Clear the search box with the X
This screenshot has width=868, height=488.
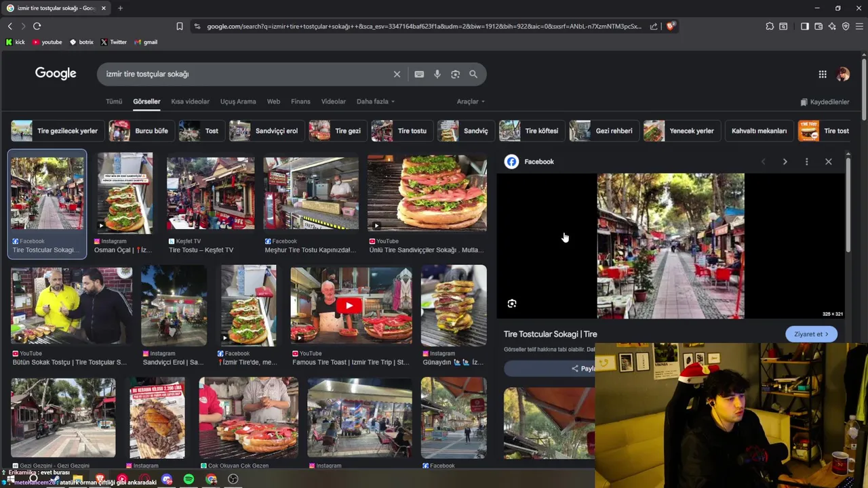point(397,74)
